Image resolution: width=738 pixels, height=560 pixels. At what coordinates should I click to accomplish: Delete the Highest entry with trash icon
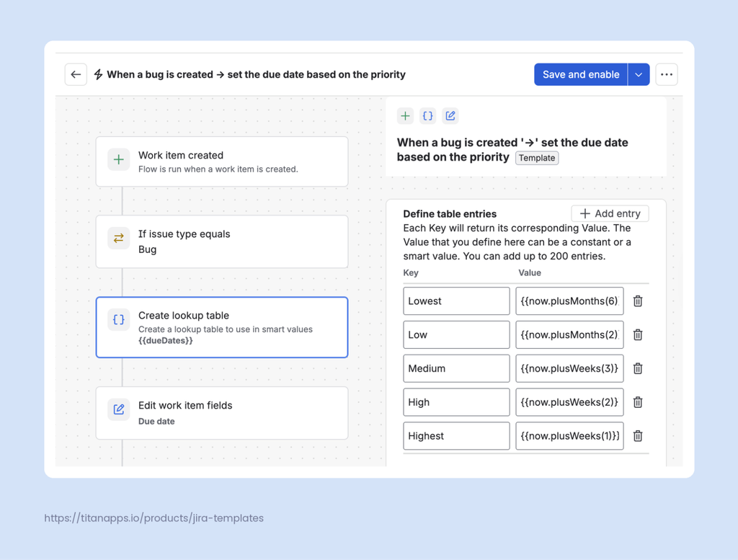coord(638,436)
